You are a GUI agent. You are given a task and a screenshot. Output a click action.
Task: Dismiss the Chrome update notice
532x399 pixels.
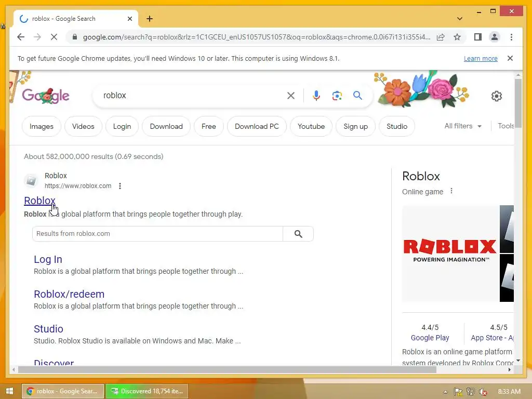click(x=510, y=58)
